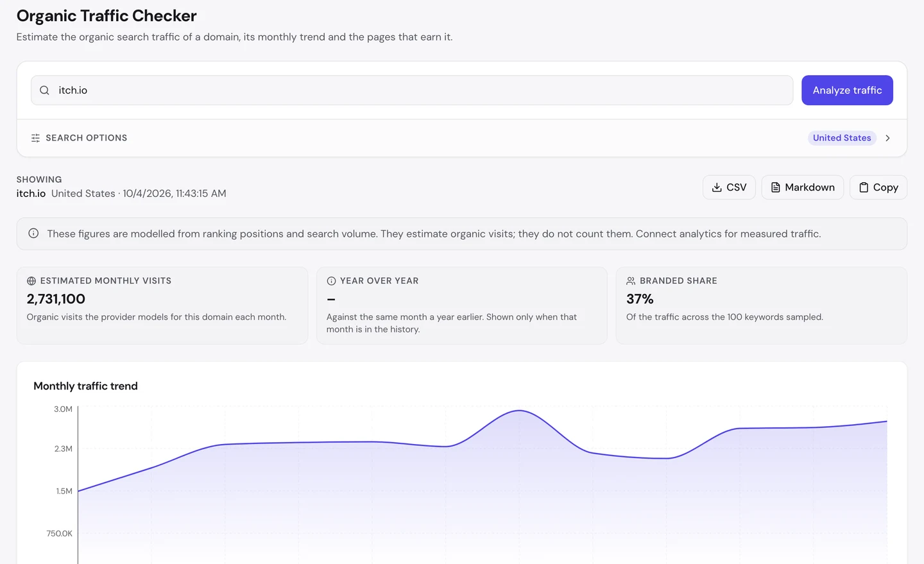Click the itch.io domain under SHOWING

31,193
